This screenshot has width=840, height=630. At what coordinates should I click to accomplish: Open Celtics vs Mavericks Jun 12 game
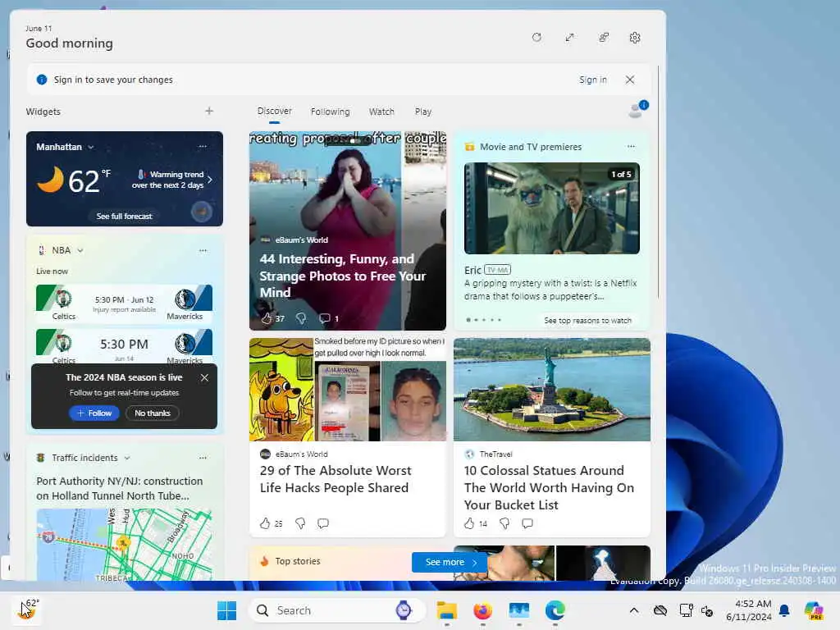click(x=125, y=304)
